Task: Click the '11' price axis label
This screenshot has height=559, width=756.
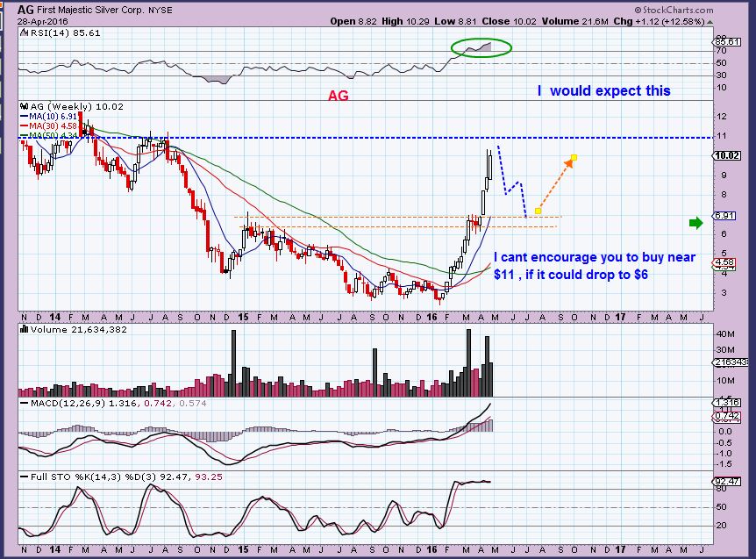Action: coord(722,136)
